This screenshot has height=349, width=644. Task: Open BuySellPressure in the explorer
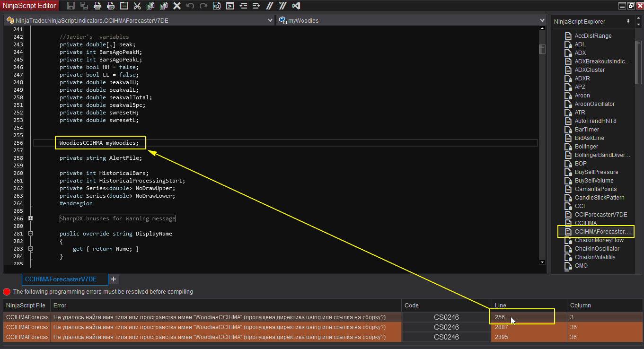click(596, 172)
